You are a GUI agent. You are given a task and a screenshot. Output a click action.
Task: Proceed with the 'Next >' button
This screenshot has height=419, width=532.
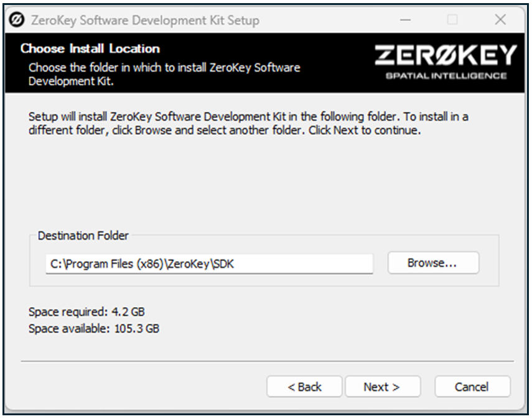[382, 387]
